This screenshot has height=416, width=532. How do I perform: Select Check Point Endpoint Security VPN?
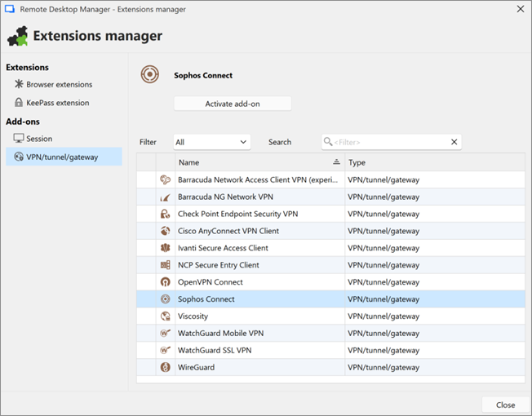click(x=330, y=214)
